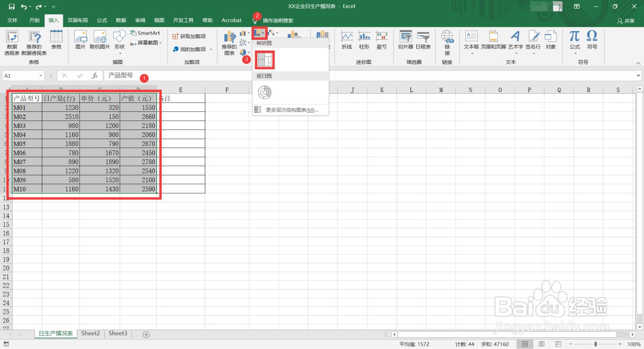
Task: Switch to Normal view in the status bar
Action: tap(525, 344)
